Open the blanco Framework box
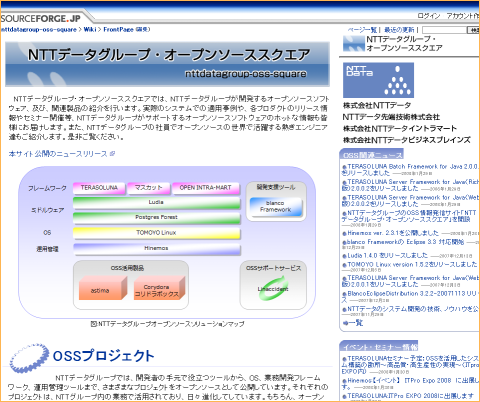Image resolution: width=480 pixels, height=402 pixels. click(x=276, y=207)
